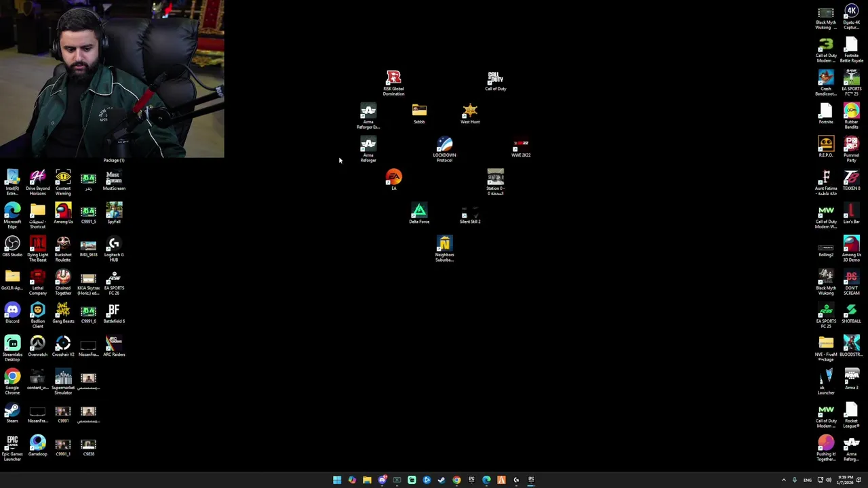Open the Discord desktop shortcut

click(12, 313)
